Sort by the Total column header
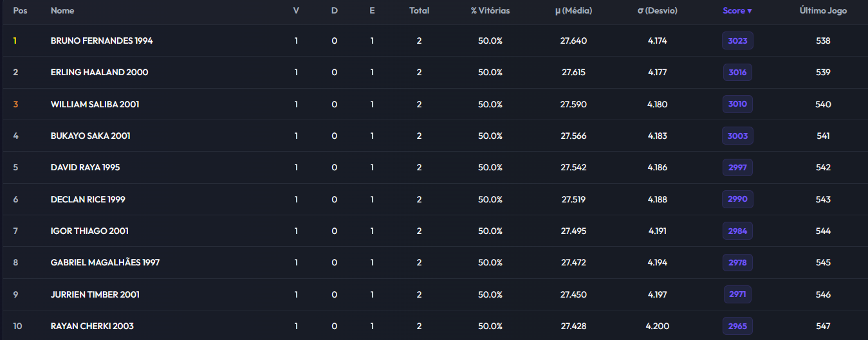 click(419, 11)
